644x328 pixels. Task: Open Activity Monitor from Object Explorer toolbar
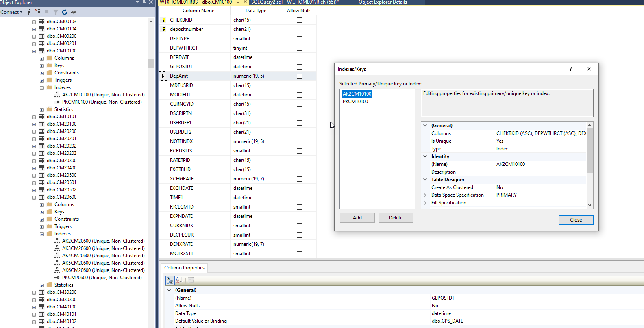(x=74, y=12)
